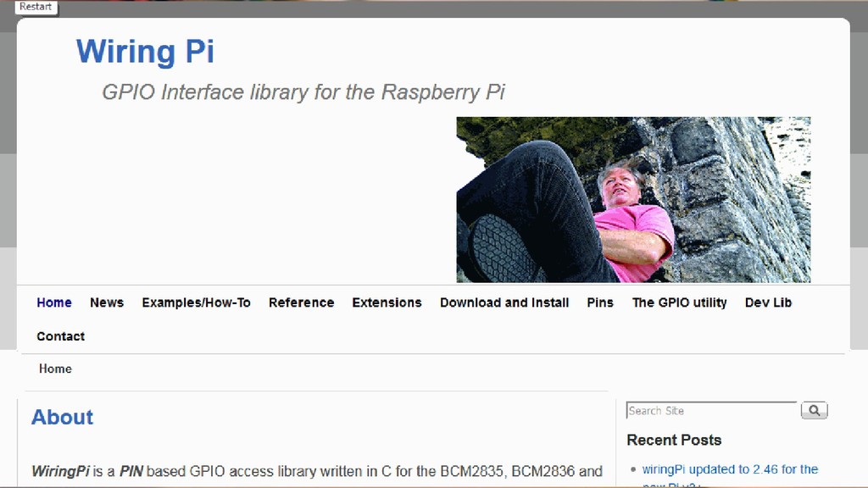The width and height of the screenshot is (868, 488).
Task: Open the Dev Lib menu item
Action: point(768,302)
